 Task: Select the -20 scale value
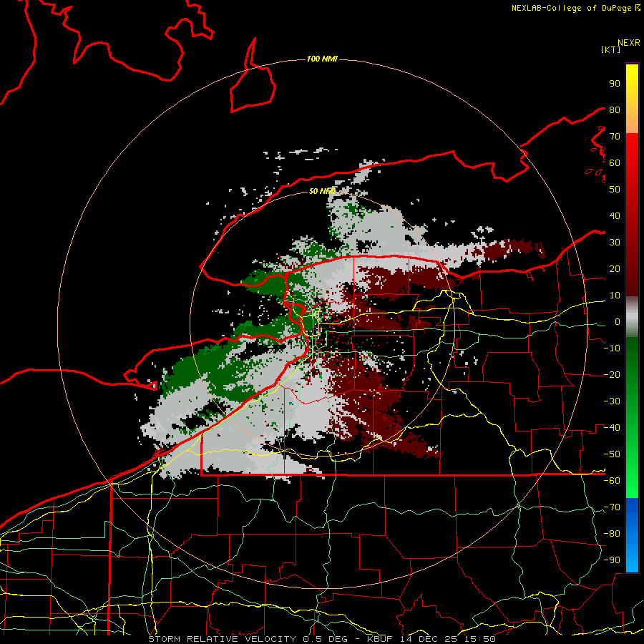[x=612, y=375]
